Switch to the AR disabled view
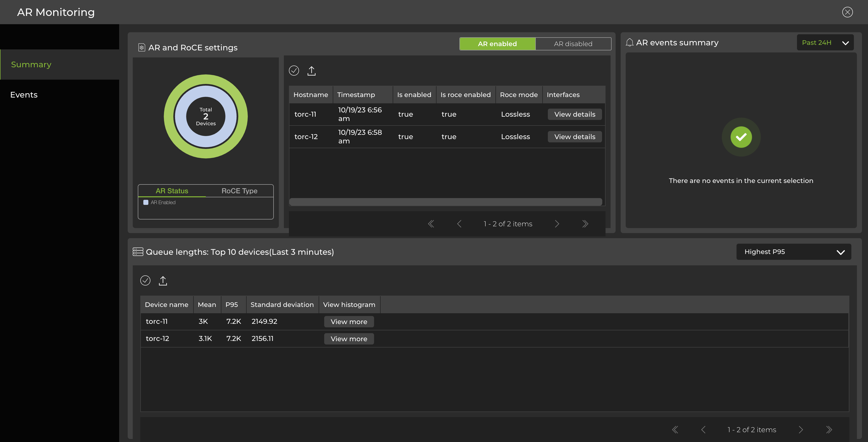Screen dimensions: 868x442 click(x=573, y=44)
